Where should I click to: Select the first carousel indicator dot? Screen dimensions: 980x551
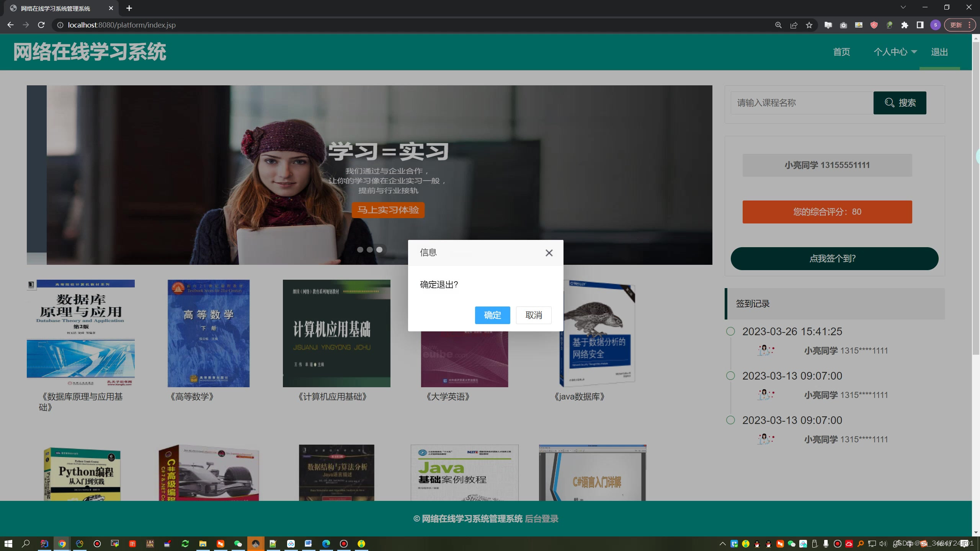pos(360,249)
